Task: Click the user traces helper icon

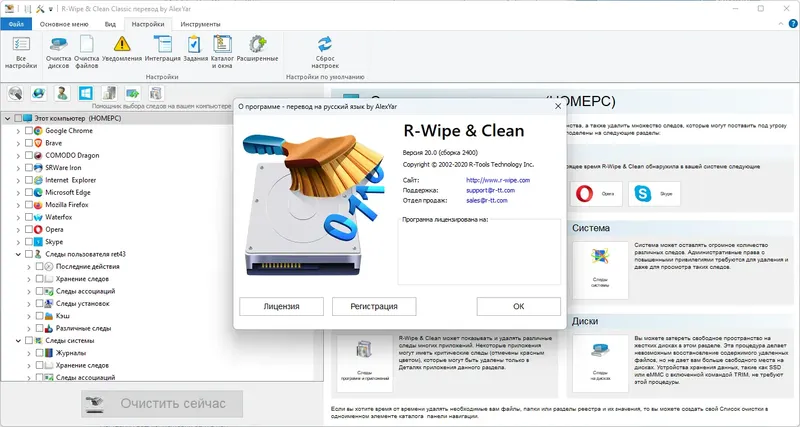Action: tap(62, 93)
